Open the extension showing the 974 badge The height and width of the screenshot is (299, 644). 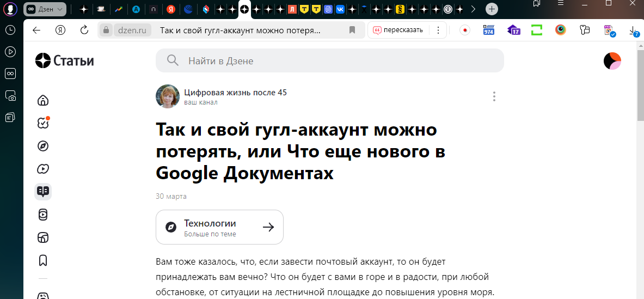coord(489,30)
